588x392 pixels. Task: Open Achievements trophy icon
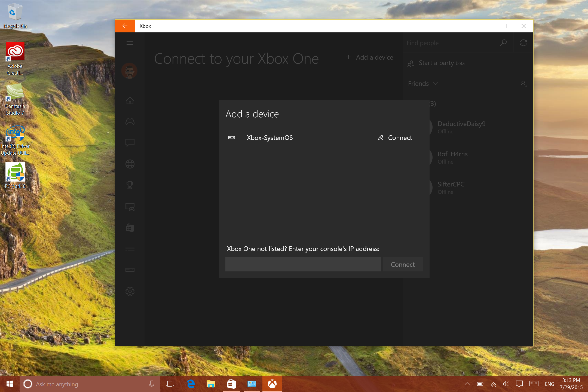[130, 185]
